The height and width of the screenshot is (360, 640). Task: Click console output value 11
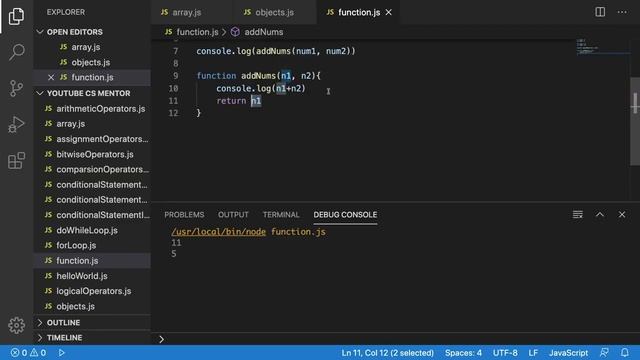click(x=176, y=243)
